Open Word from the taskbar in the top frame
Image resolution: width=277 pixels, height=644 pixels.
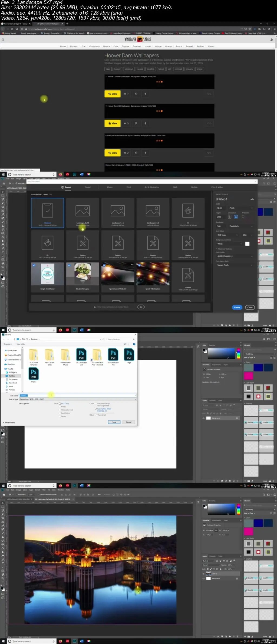(81, 175)
